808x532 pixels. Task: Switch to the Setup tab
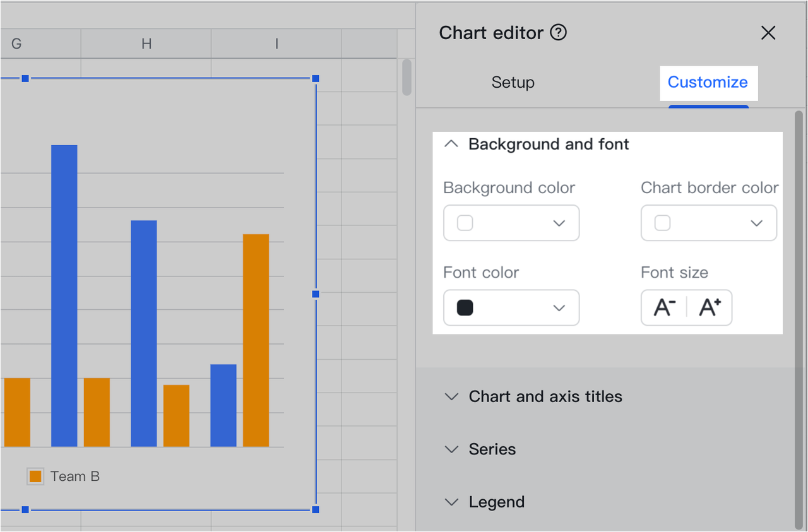(x=513, y=82)
